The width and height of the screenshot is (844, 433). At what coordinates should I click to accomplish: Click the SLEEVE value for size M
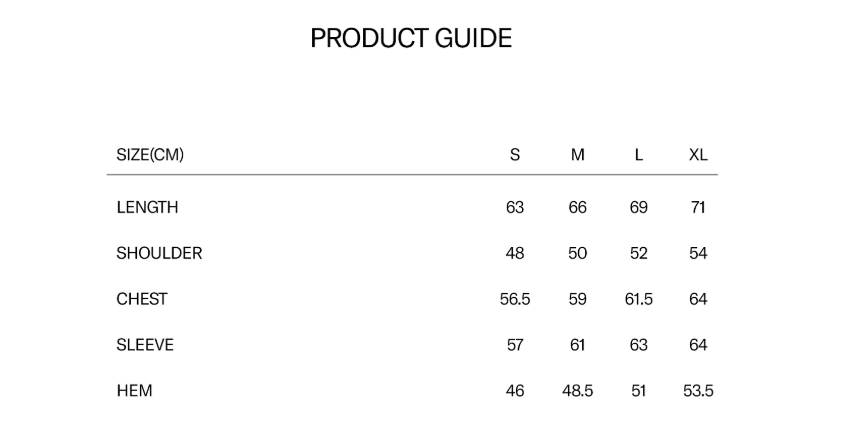pos(578,345)
